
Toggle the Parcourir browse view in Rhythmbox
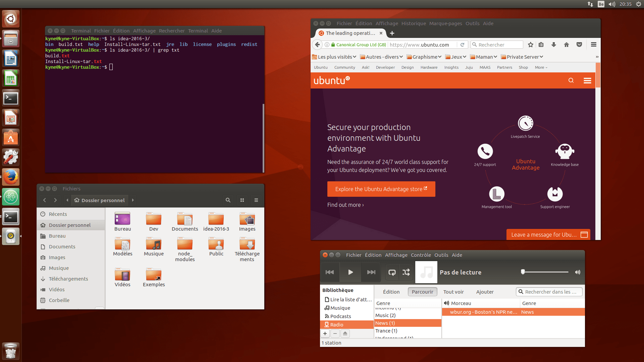point(422,292)
